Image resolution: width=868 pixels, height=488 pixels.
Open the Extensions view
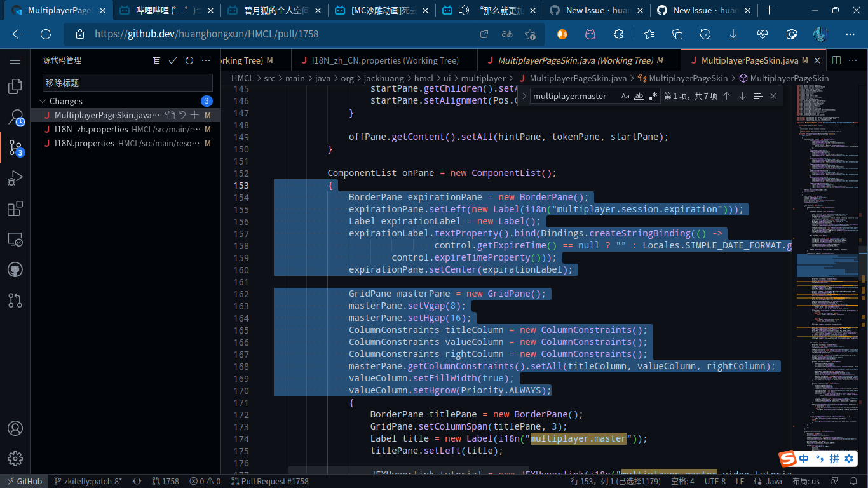[x=15, y=208]
